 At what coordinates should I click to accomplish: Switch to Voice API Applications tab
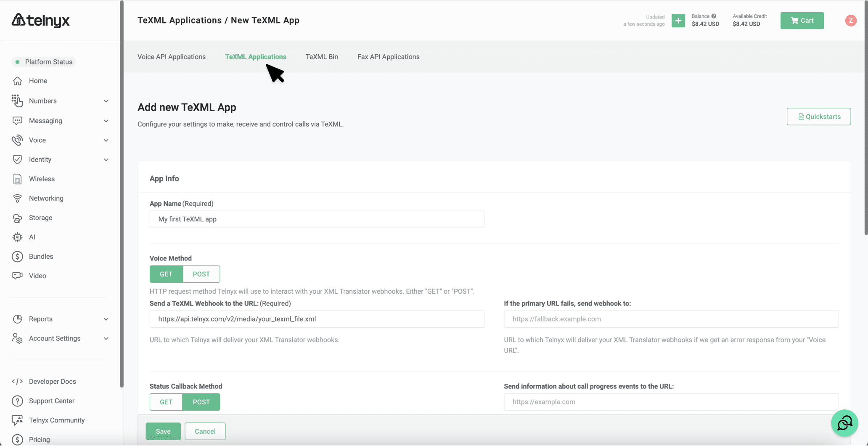[172, 57]
